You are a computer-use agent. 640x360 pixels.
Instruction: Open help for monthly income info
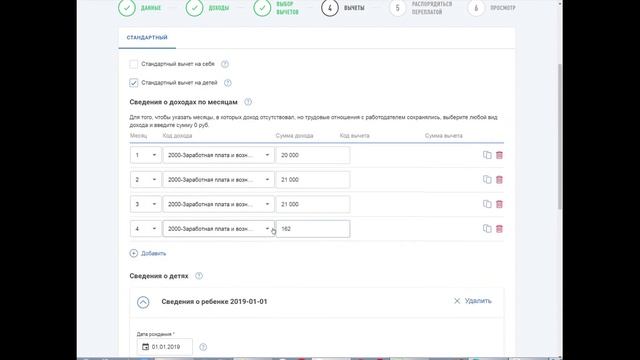pyautogui.click(x=248, y=102)
